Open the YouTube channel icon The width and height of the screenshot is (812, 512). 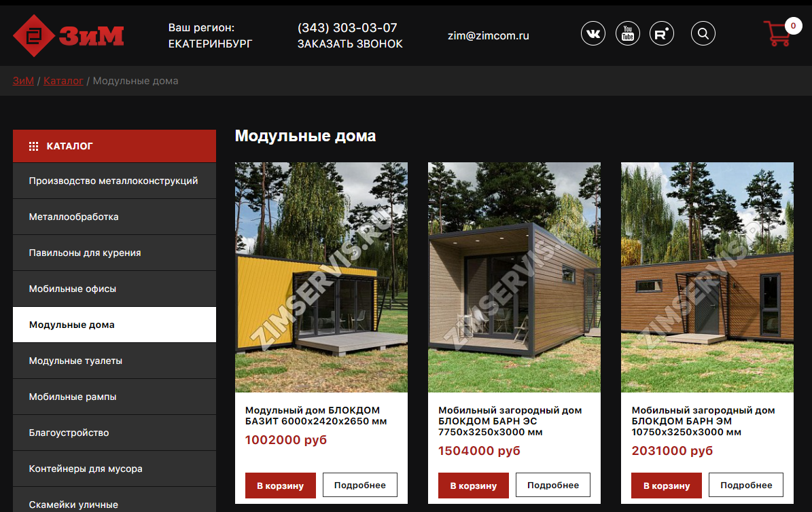click(x=628, y=34)
